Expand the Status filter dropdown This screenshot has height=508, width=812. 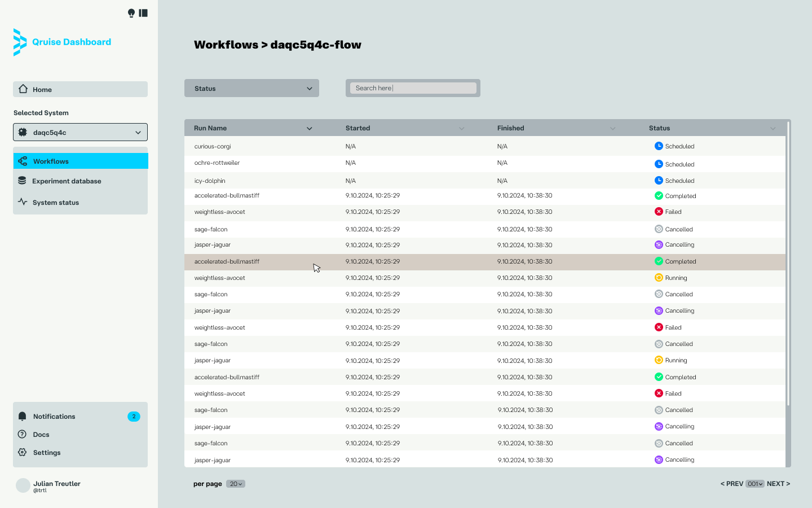251,88
